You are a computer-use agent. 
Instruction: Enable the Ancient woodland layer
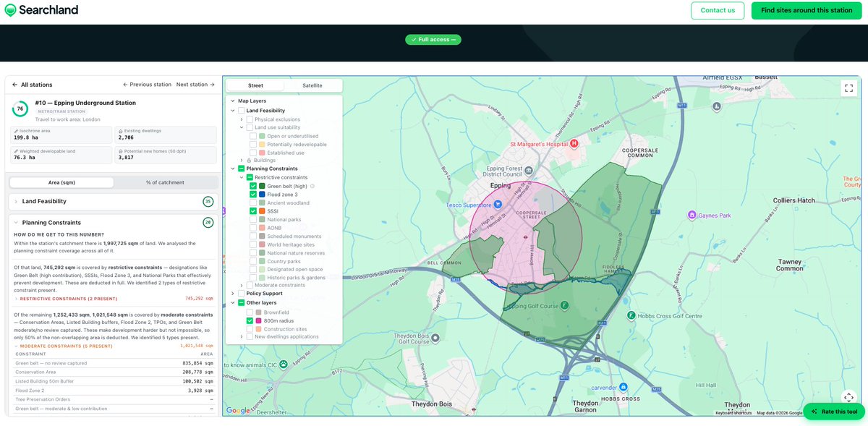coord(253,203)
